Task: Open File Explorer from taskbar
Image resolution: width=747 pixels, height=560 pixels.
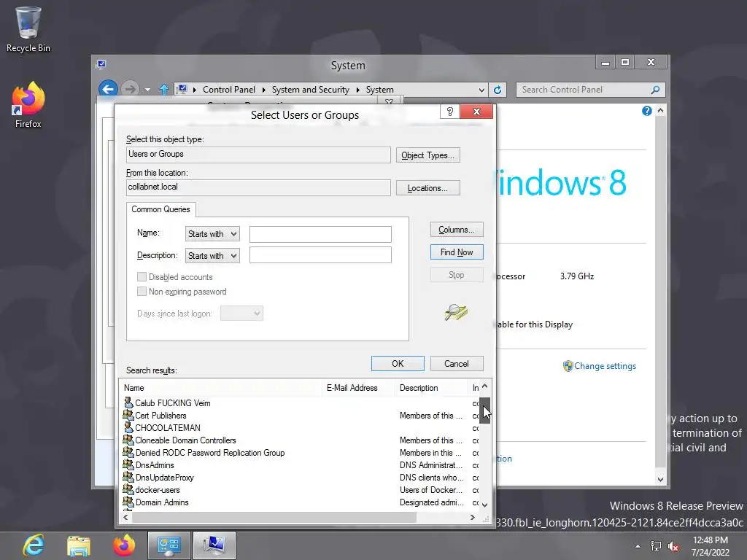Action: pos(79,545)
